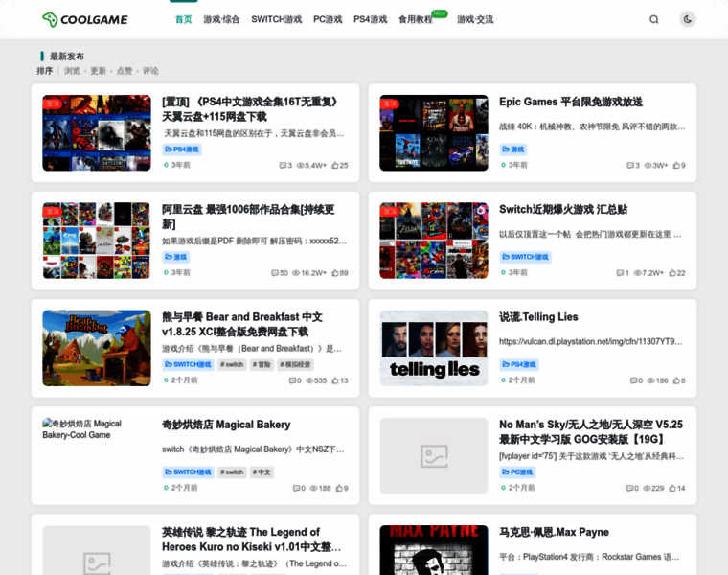The width and height of the screenshot is (728, 575).
Task: Click SWITCH游戏 tag on Bear and Breakfast
Action: [x=188, y=364]
